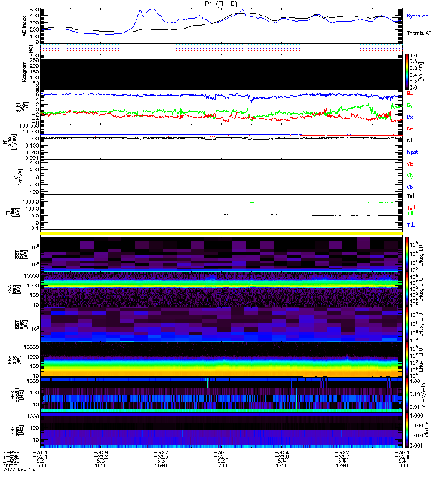Image resolution: width=448 pixels, height=478 pixels.
Task: Click the "[counts]" color bar unit label
Action: click(421, 72)
